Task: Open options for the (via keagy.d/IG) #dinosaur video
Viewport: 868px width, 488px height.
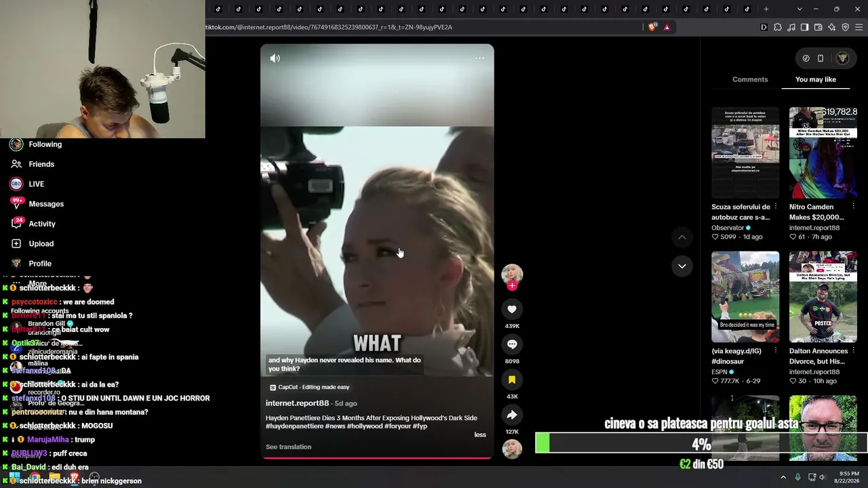Action: [776, 351]
